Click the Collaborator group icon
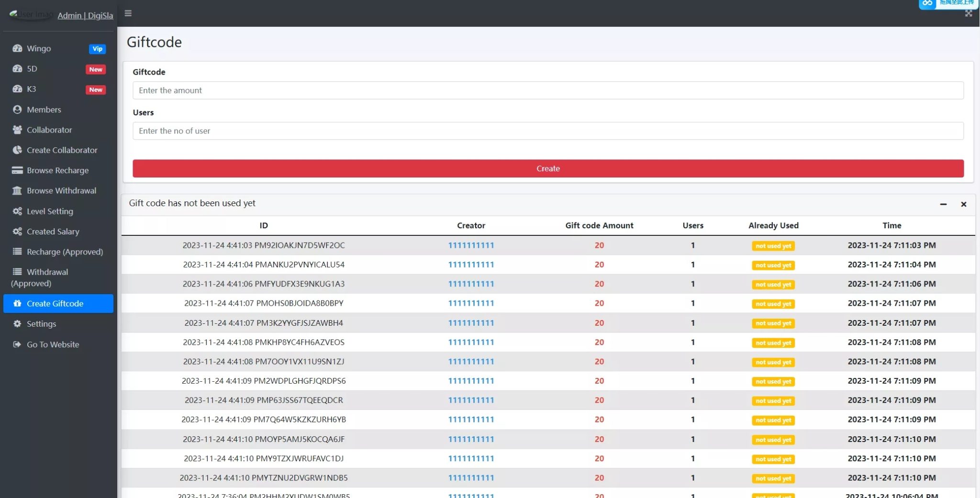The image size is (980, 498). coord(17,130)
